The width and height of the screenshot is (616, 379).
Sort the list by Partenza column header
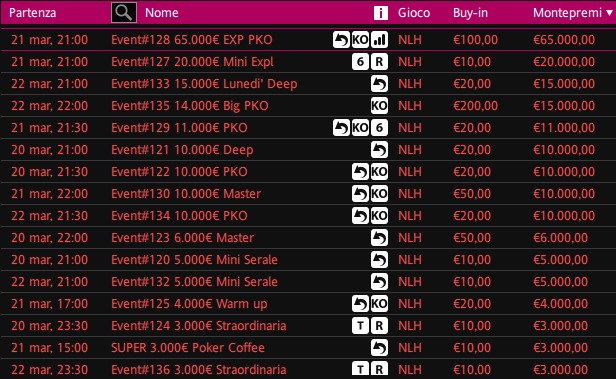pos(33,13)
